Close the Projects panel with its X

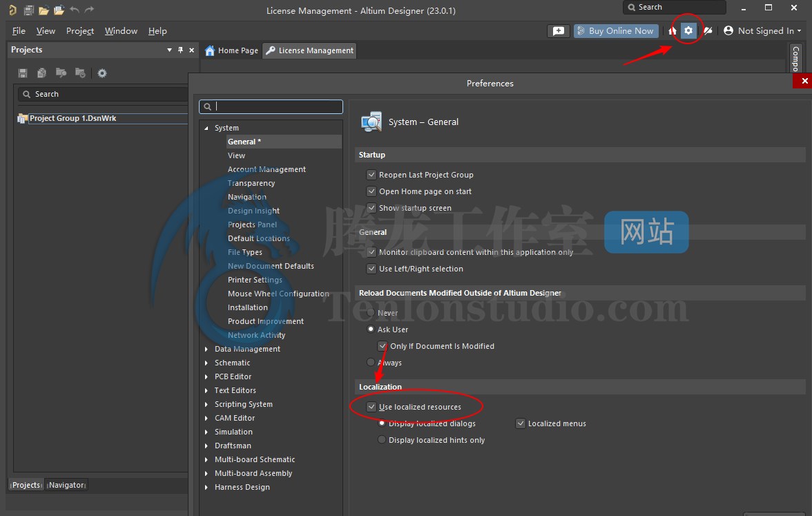[192, 50]
